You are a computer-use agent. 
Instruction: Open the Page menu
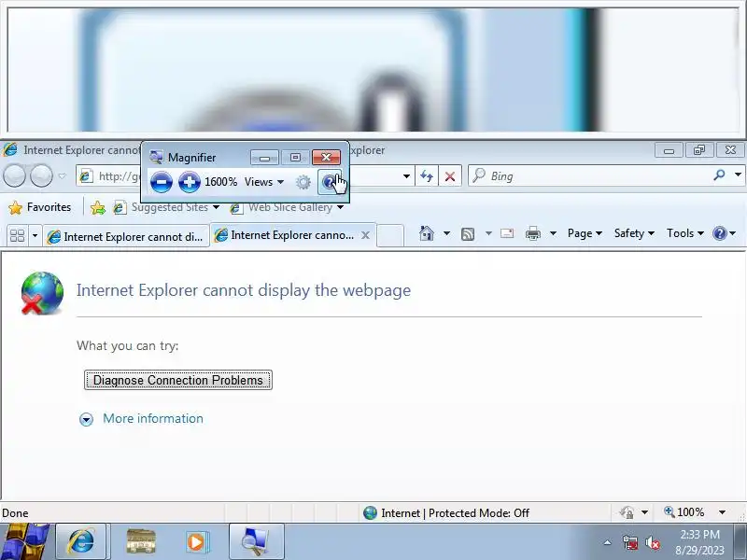[x=585, y=233]
